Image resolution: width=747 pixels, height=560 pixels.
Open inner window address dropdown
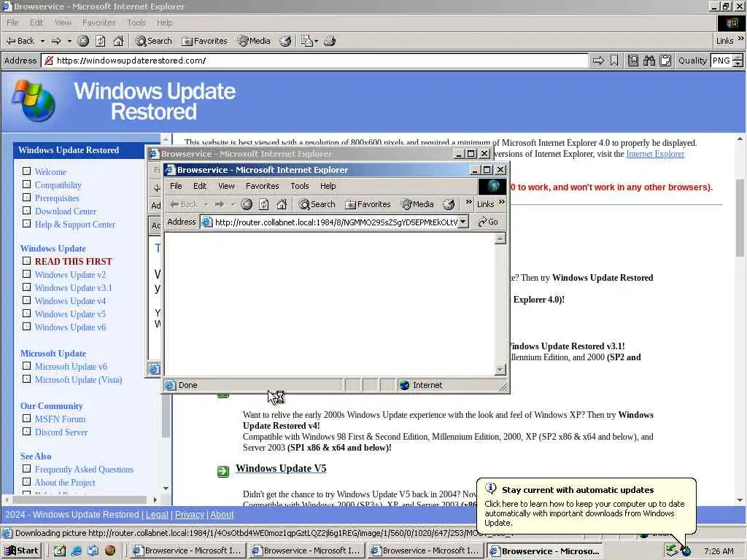[x=462, y=222]
